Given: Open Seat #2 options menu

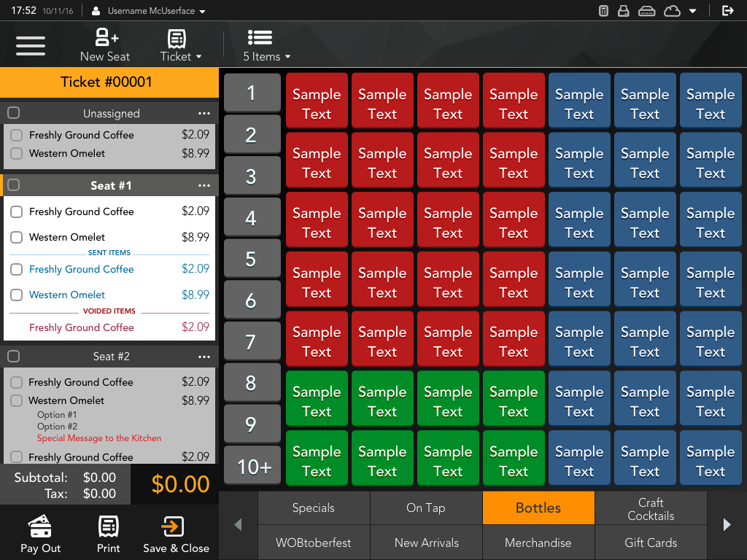Looking at the screenshot, I should coord(204,357).
